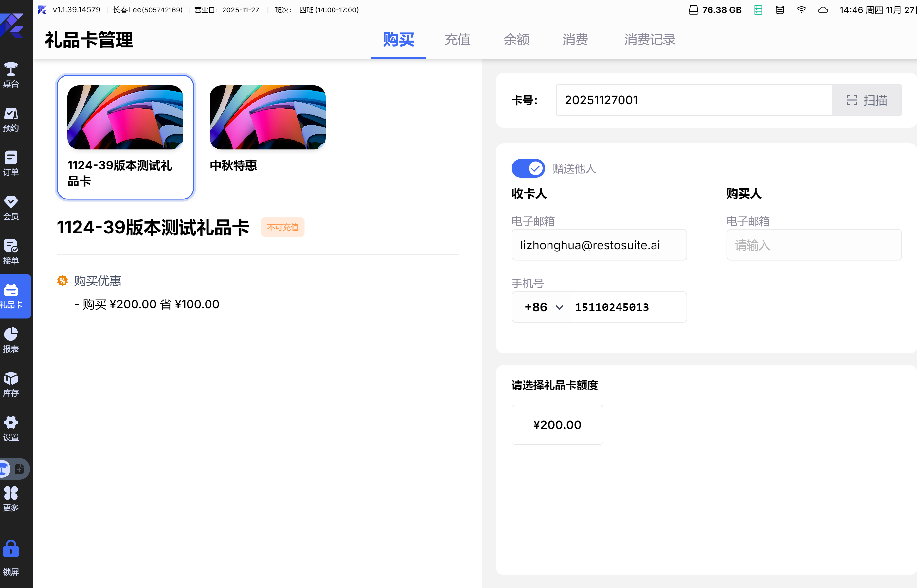917x588 pixels.
Task: Switch to the 充值 tab
Action: click(x=457, y=40)
